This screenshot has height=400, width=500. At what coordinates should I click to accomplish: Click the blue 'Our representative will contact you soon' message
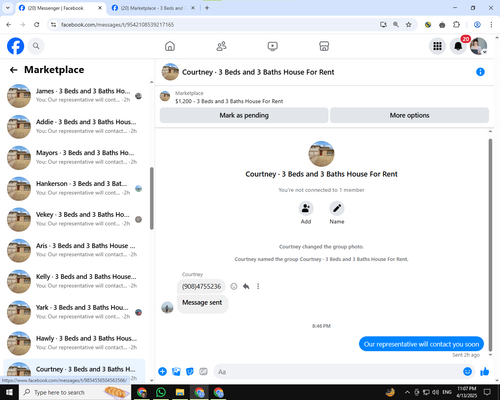coord(421,344)
